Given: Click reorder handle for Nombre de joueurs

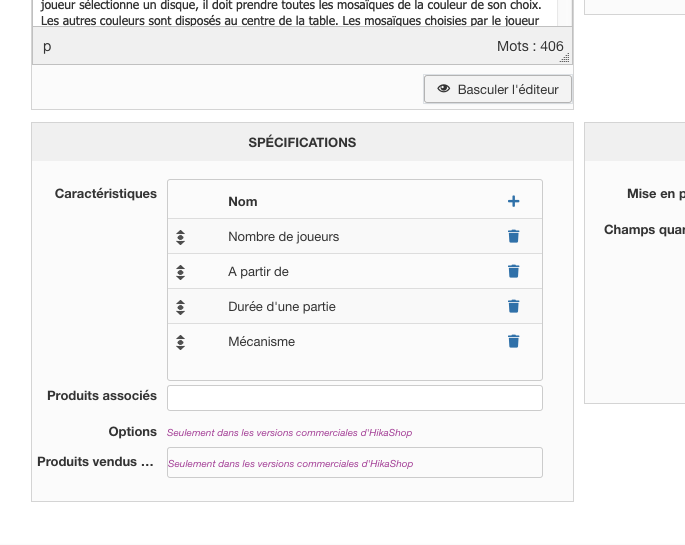Looking at the screenshot, I should click(181, 237).
